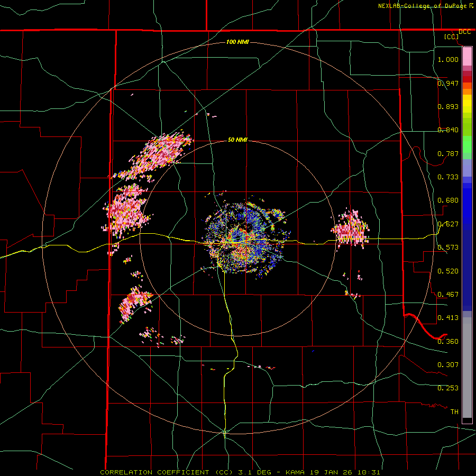The height and width of the screenshot is (476, 476).
Task: Click the TH threshold legend label
Action: pyautogui.click(x=454, y=412)
